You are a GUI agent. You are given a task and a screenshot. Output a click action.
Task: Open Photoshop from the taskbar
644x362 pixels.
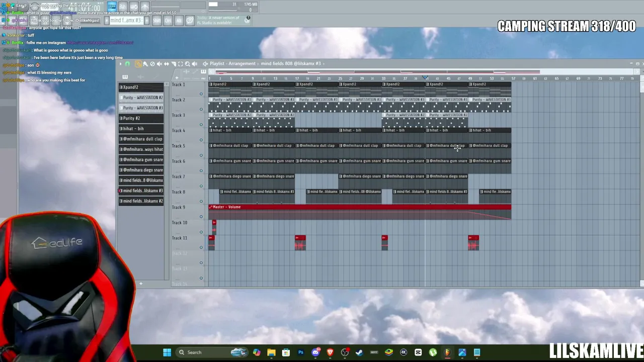pyautogui.click(x=301, y=352)
